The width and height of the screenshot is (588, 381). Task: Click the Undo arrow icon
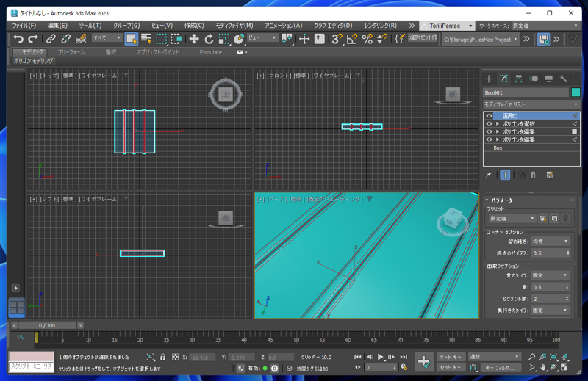point(18,39)
